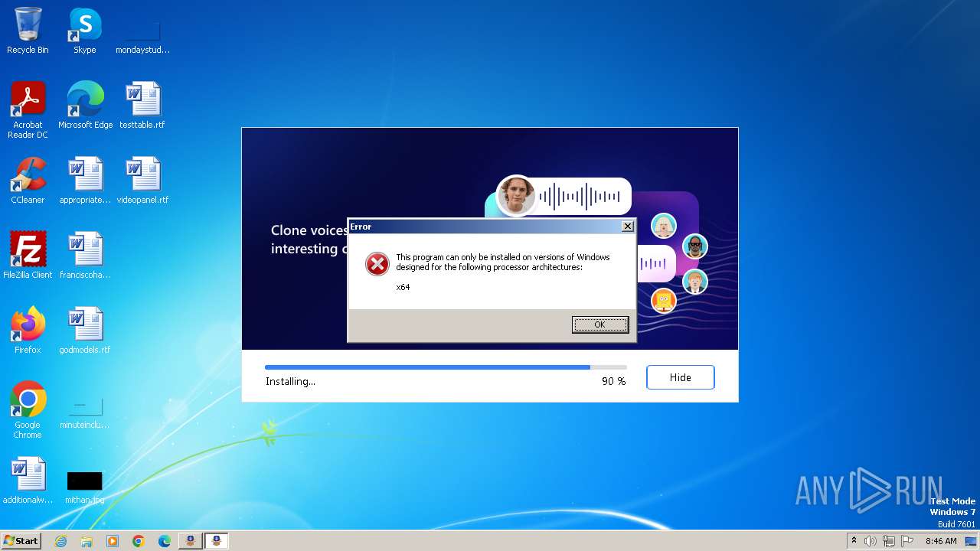Open Internet Explorer from taskbar
This screenshot has width=980, height=551.
click(x=61, y=541)
